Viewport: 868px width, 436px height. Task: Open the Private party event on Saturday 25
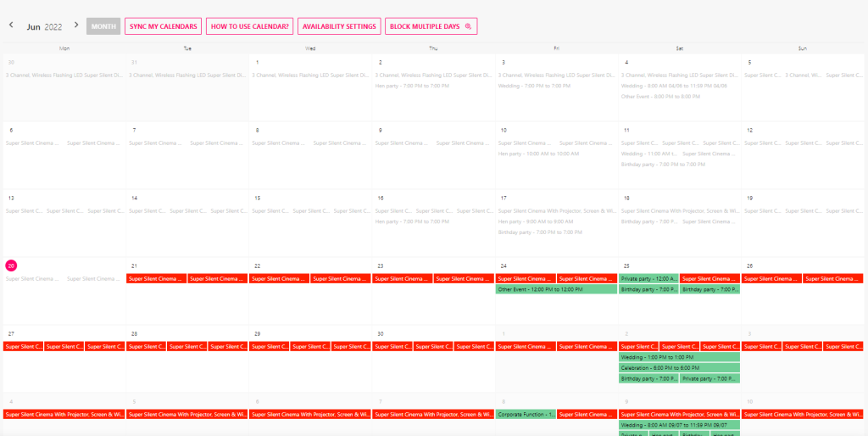(648, 278)
